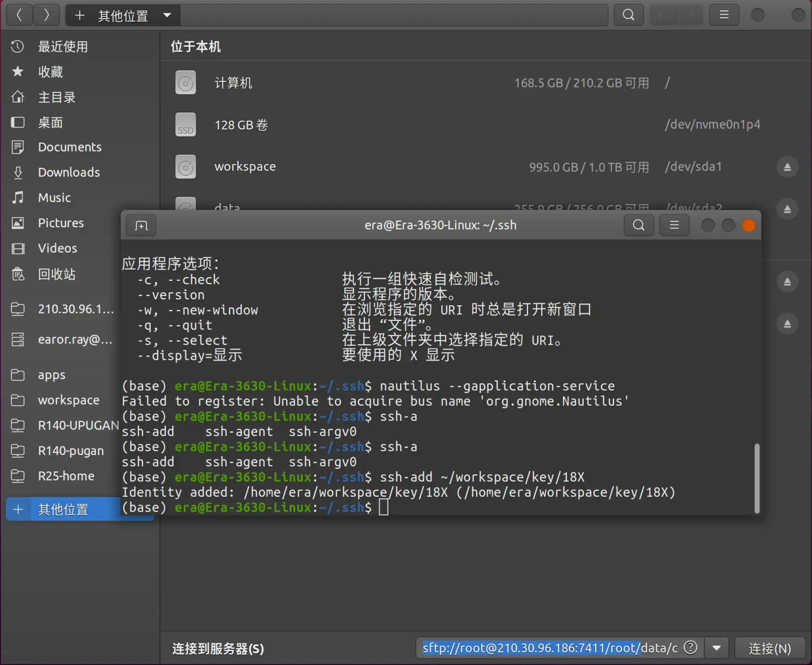Click the terminal search icon
Viewport: 812px width, 665px height.
pyautogui.click(x=639, y=225)
